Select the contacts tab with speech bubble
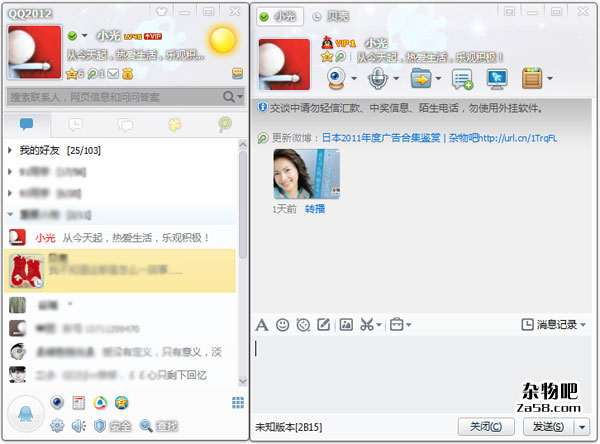This screenshot has width=600, height=444. coord(26,124)
